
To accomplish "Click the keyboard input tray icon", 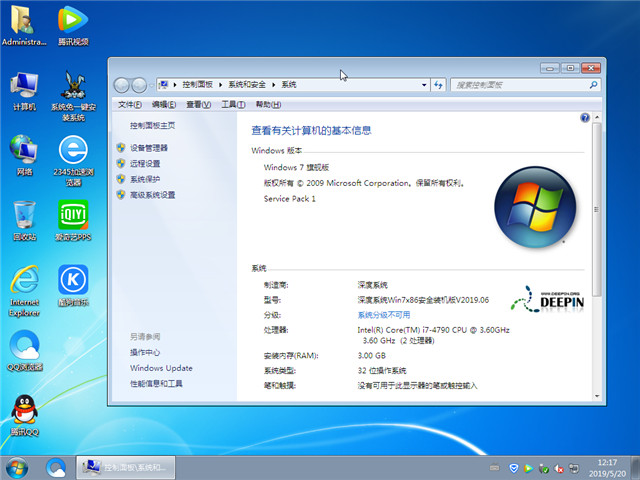I will coord(494,468).
